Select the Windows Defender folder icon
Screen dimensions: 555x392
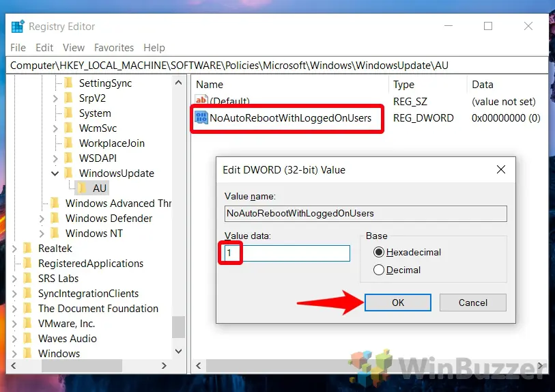[55, 219]
